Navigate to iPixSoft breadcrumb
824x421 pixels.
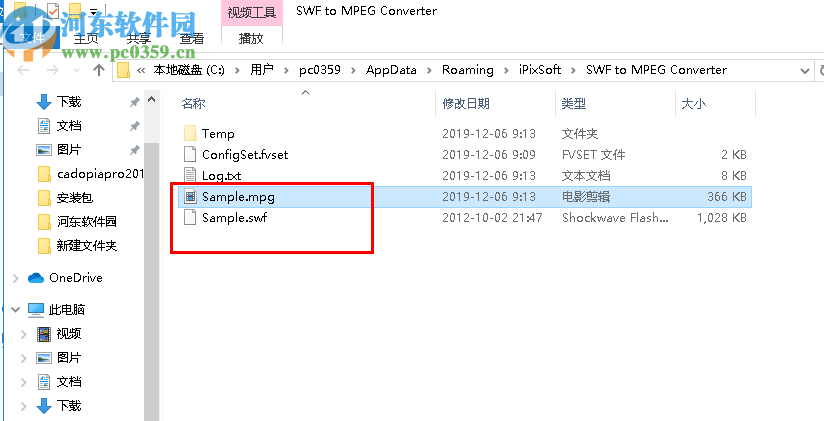pos(540,70)
